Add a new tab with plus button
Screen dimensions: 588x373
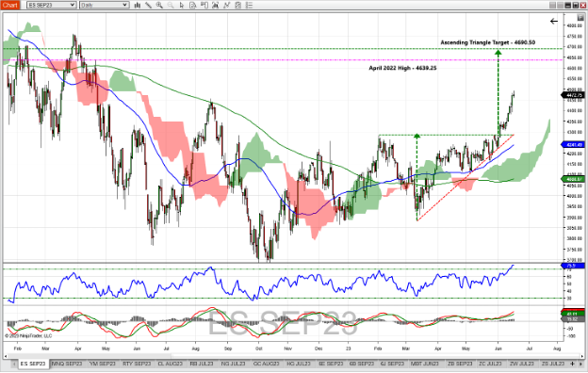[x=572, y=364]
